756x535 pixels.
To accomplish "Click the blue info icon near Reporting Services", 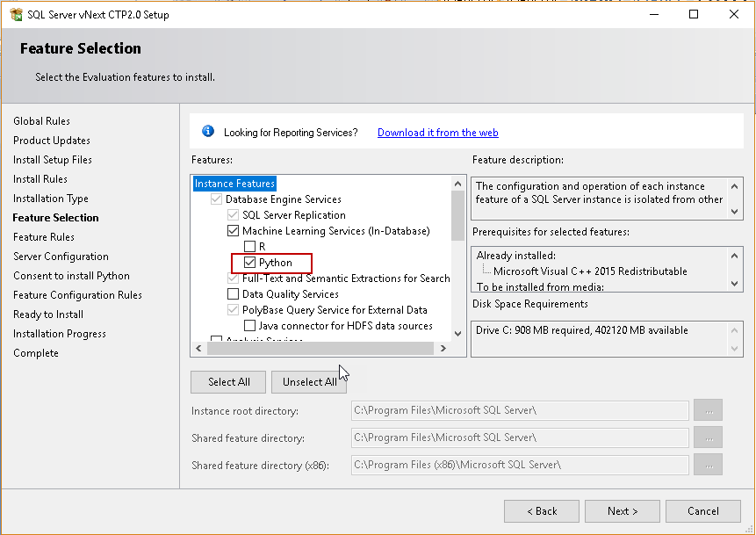I will (208, 131).
